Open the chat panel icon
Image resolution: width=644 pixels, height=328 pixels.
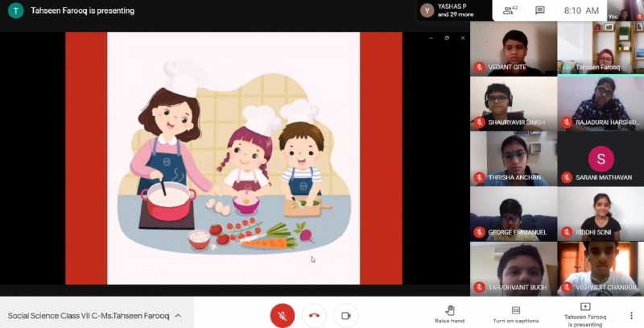tap(540, 10)
